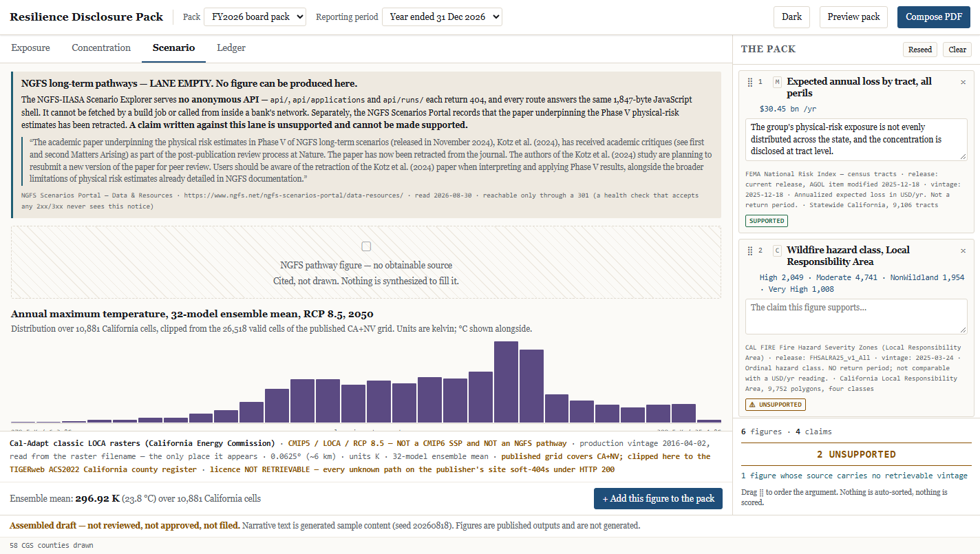The image size is (980, 554).
Task: Click "1 figure whose source carries no retrievable vintage"
Action: coord(854,476)
